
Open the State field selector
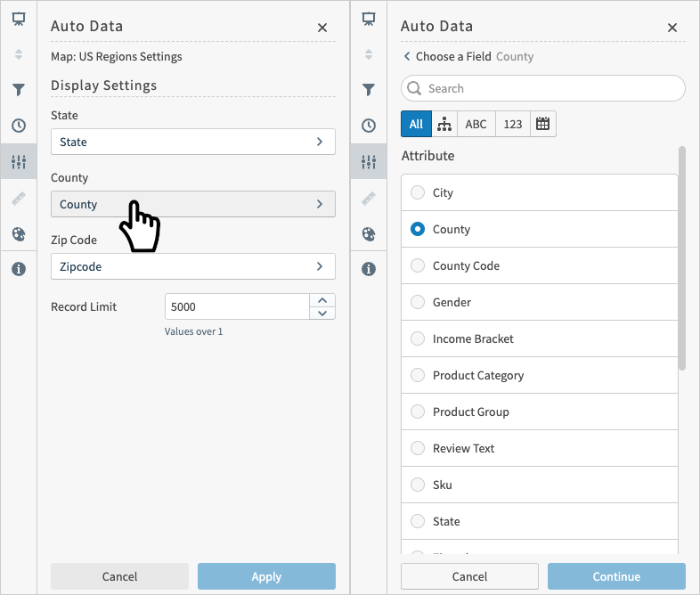pyautogui.click(x=192, y=142)
